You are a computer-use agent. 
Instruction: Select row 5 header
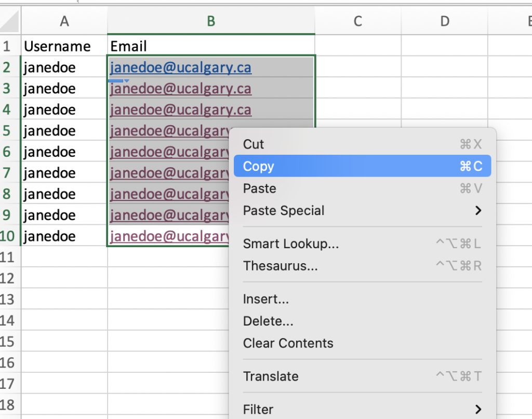point(10,130)
